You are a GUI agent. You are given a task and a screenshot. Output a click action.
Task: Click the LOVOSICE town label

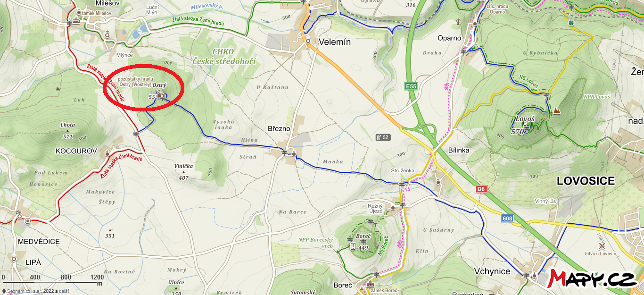[x=586, y=181]
